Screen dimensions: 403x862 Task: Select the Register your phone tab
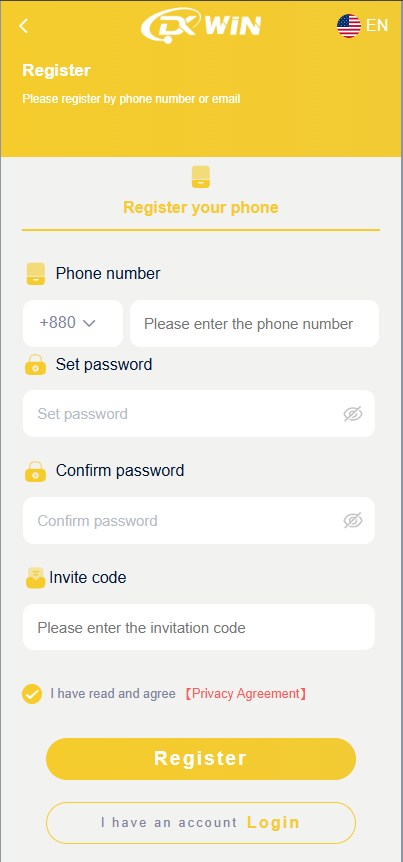click(201, 207)
